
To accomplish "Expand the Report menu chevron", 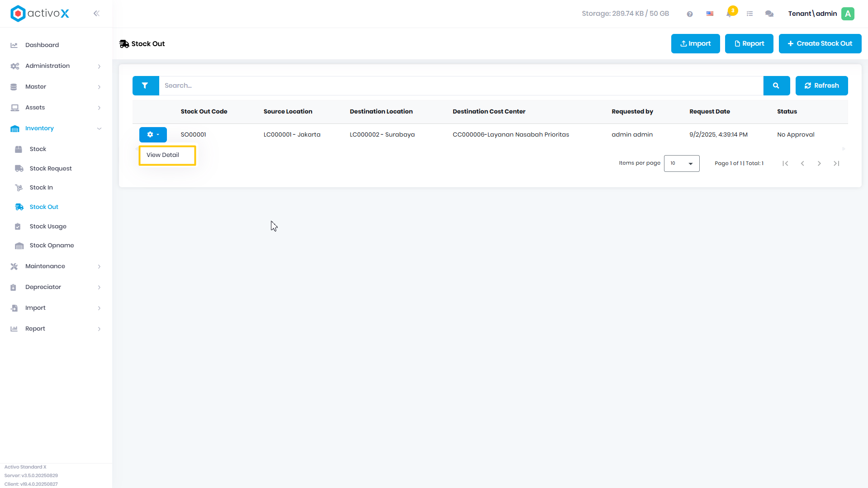I will [99, 329].
